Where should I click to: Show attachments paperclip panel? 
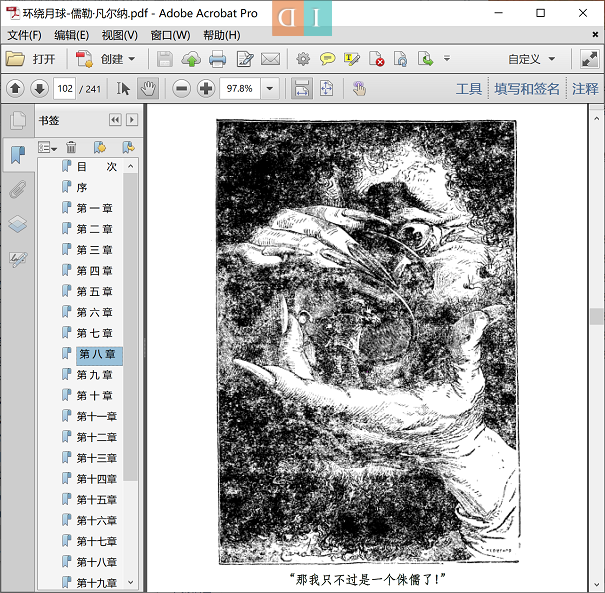coord(18,189)
